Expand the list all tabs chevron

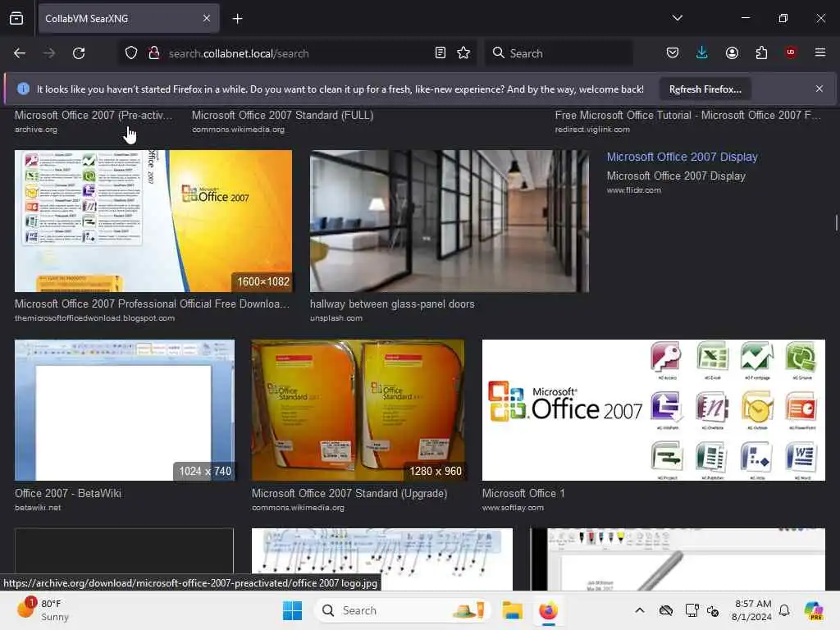tap(677, 18)
